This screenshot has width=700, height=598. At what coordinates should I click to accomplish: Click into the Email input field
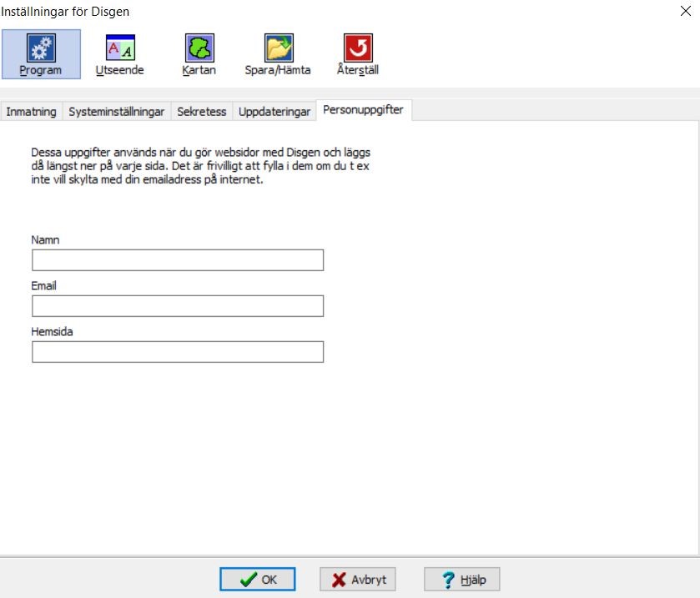click(178, 306)
